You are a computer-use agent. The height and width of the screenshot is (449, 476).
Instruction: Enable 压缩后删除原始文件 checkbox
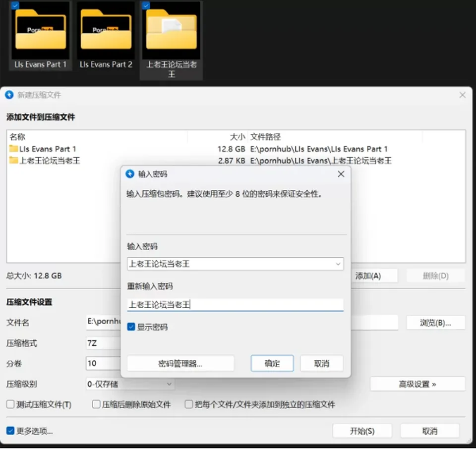(x=96, y=404)
